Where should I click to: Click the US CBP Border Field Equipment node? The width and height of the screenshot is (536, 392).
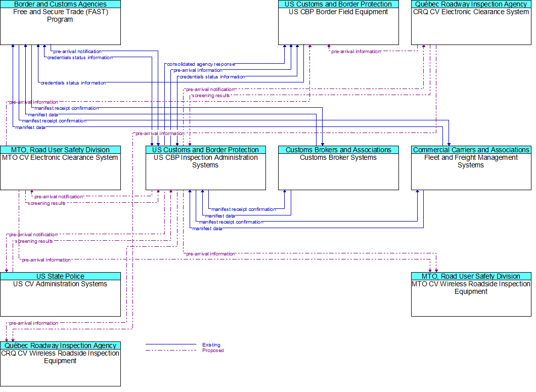(338, 23)
